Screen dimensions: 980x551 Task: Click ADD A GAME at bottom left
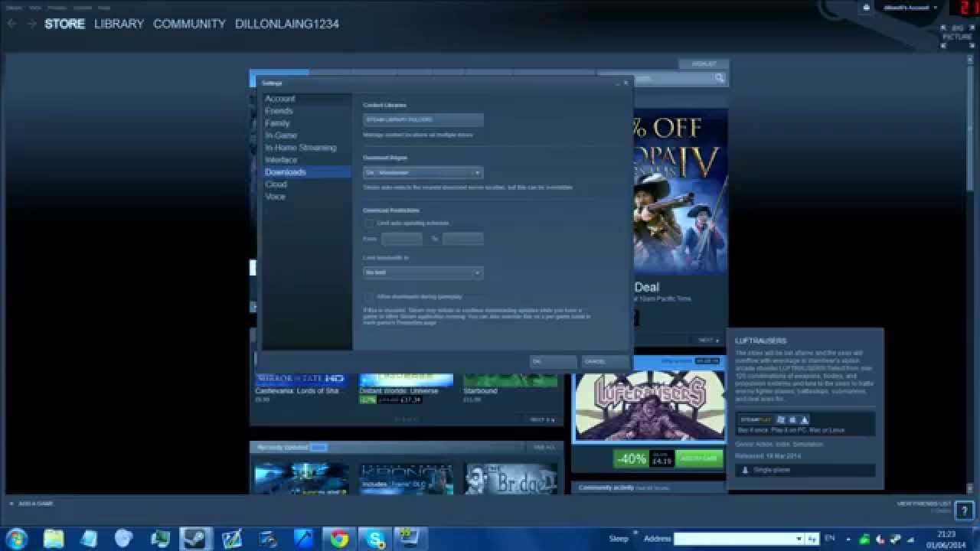[31, 504]
